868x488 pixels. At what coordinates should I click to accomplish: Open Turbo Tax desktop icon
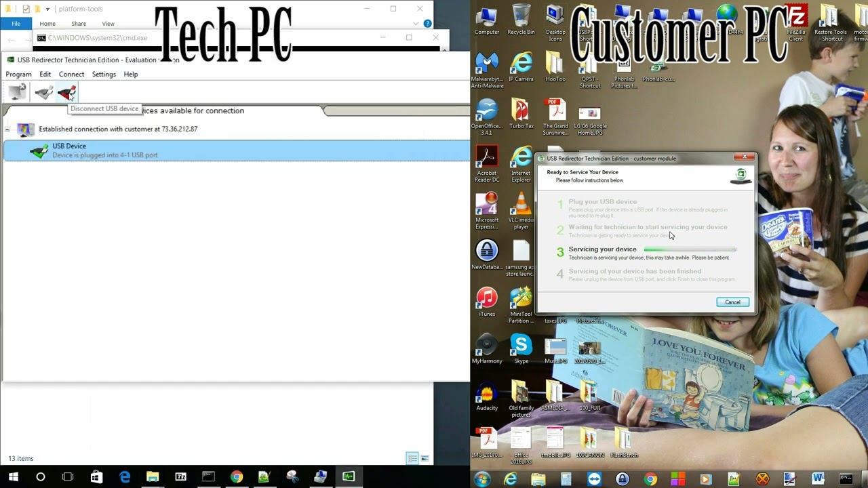(x=521, y=114)
